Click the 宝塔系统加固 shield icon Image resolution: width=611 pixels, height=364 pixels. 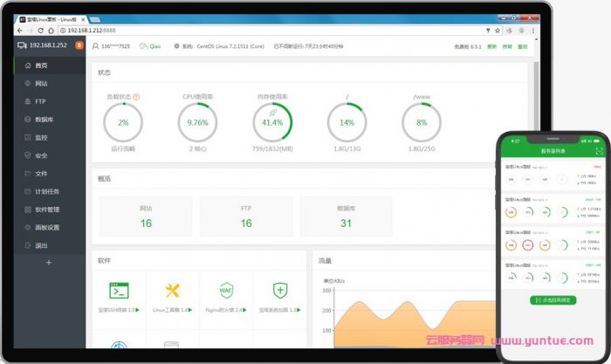[279, 291]
